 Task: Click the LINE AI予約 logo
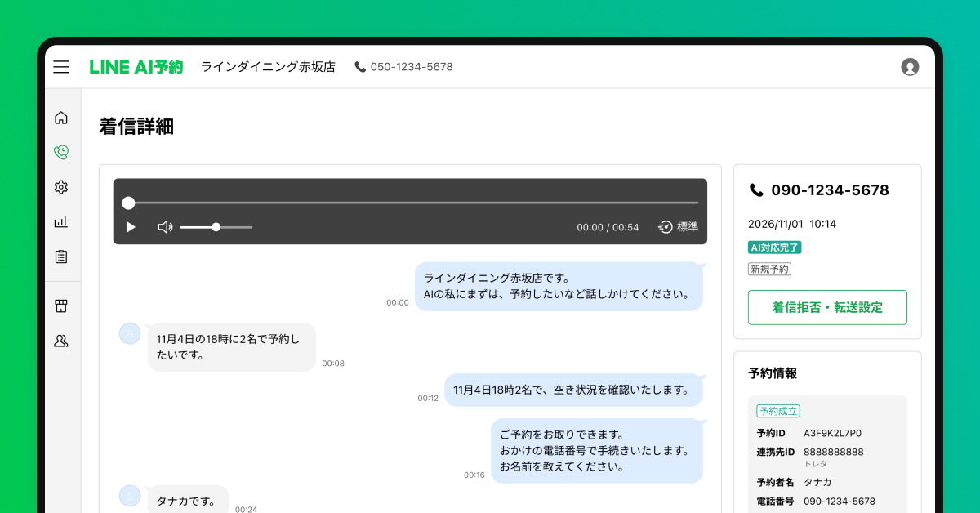tap(136, 67)
